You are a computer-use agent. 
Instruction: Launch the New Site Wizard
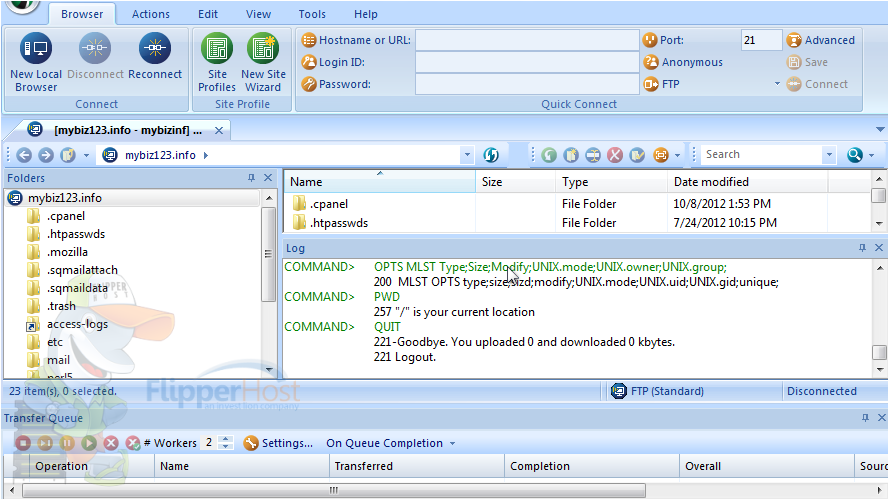click(x=263, y=62)
